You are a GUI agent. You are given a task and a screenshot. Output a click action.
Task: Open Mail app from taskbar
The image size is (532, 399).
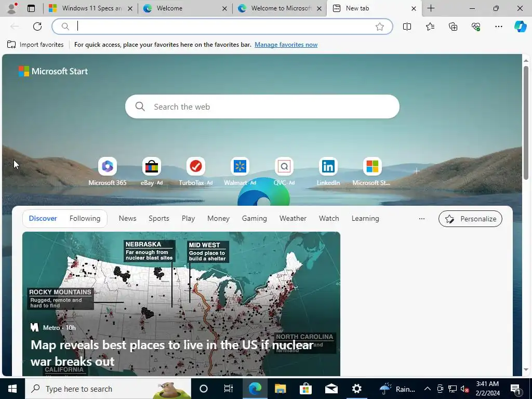coord(331,389)
